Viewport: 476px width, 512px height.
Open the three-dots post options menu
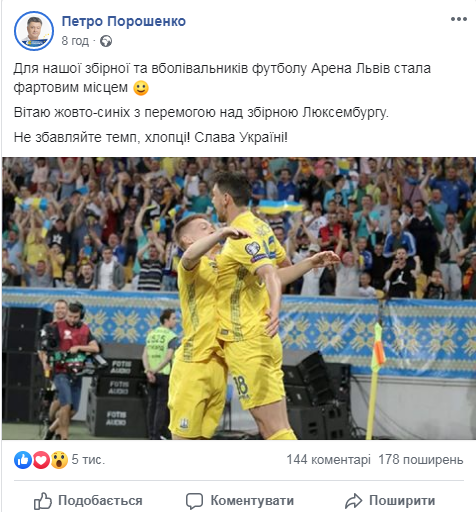coord(459,19)
